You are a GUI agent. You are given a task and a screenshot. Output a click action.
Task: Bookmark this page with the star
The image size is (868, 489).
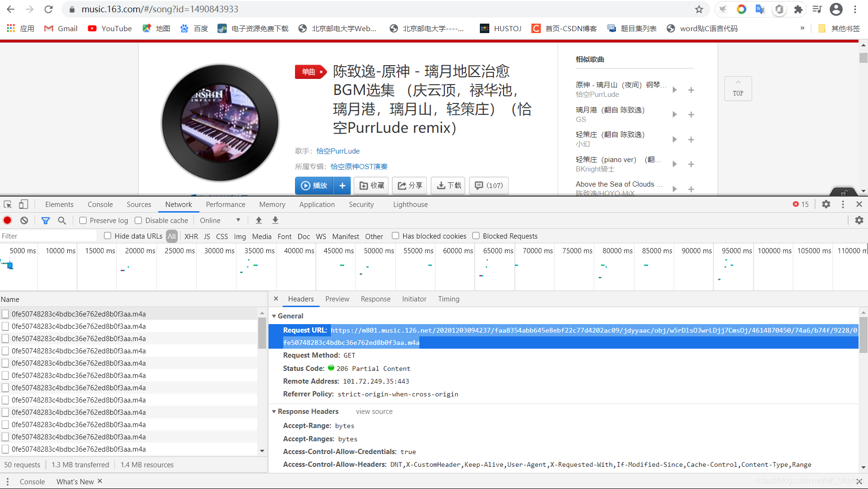[x=699, y=9]
